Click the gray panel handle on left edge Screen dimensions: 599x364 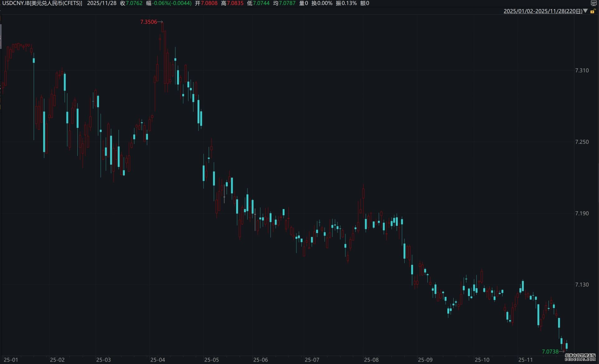(x=1, y=36)
